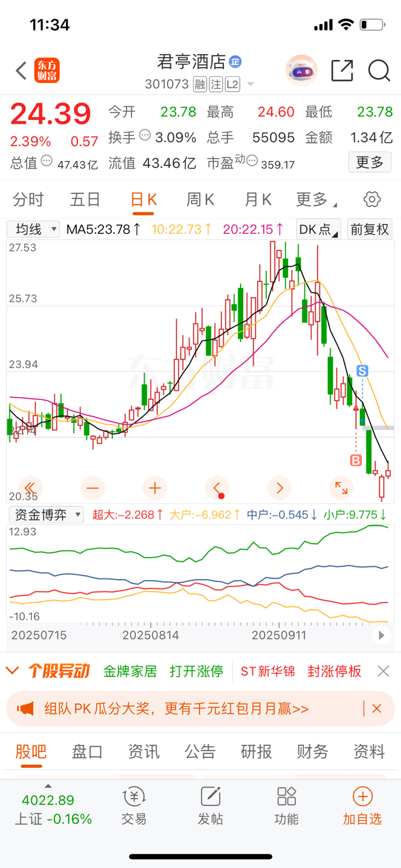
Task: Expand the stock code dropdown arrow
Action: (251, 85)
